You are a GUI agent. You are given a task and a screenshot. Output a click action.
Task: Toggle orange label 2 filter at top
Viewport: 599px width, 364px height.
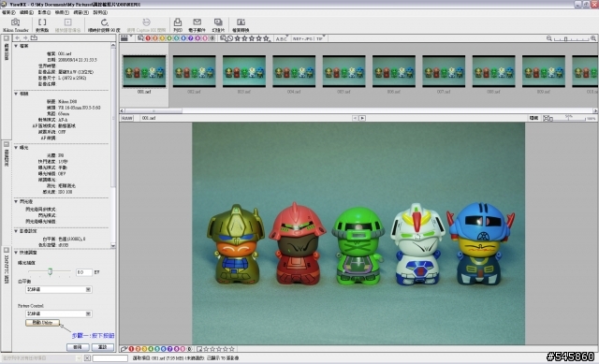pos(155,38)
